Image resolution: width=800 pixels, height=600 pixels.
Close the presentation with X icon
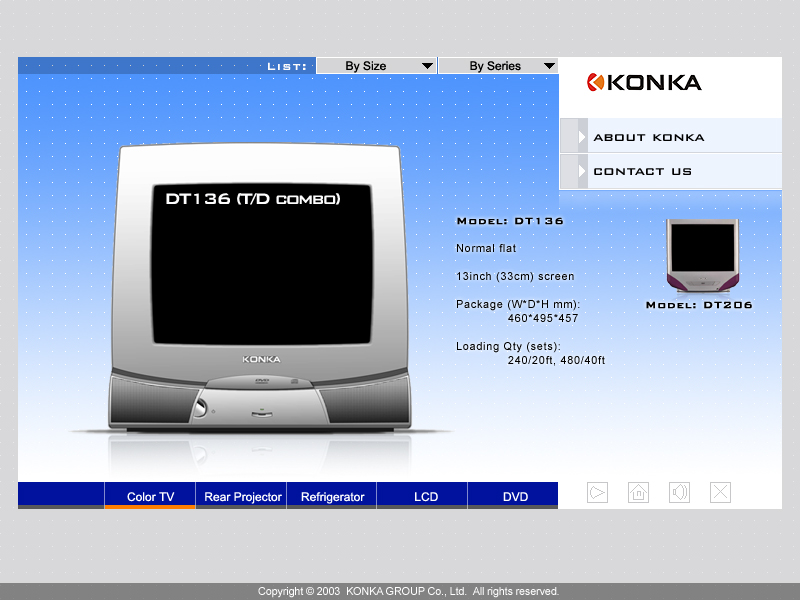720,492
